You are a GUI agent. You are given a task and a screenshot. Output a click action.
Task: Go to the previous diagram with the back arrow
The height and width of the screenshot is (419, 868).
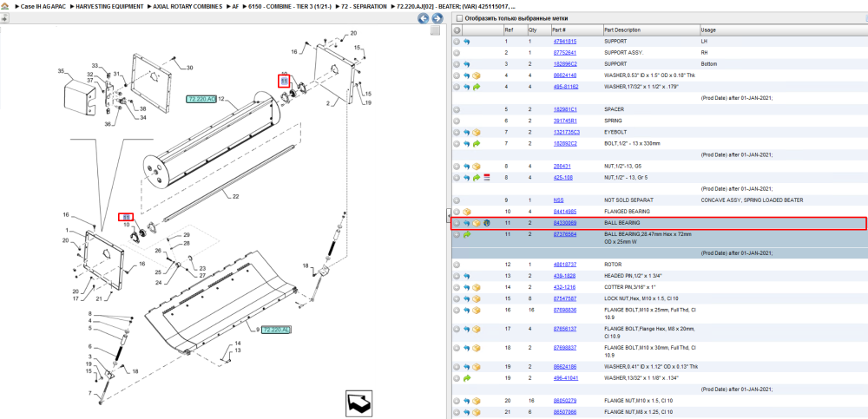(424, 18)
